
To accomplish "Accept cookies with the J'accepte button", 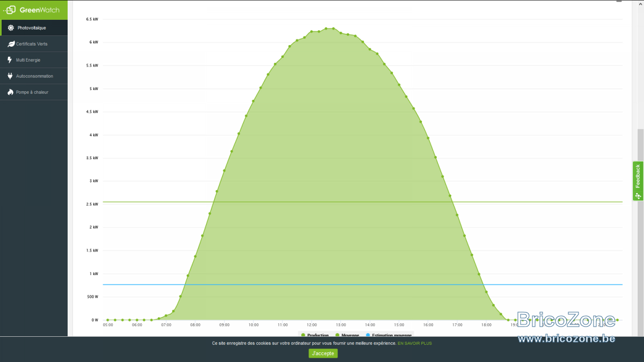I will (x=323, y=353).
